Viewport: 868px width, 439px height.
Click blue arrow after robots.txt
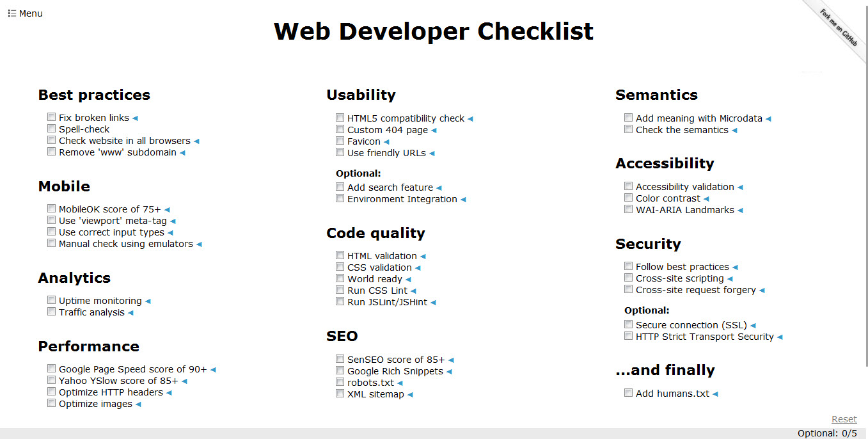pos(400,383)
